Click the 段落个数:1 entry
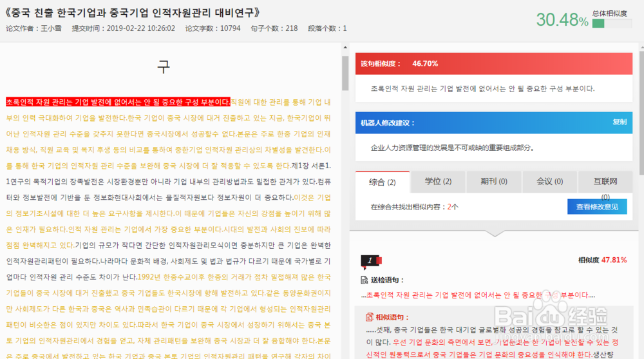The image size is (644, 359). (x=327, y=28)
